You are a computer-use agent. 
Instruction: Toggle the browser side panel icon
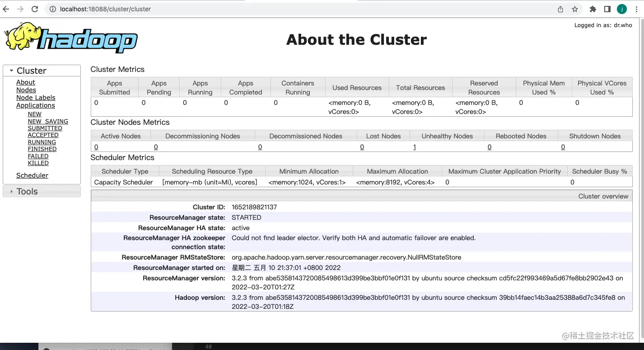tap(607, 9)
